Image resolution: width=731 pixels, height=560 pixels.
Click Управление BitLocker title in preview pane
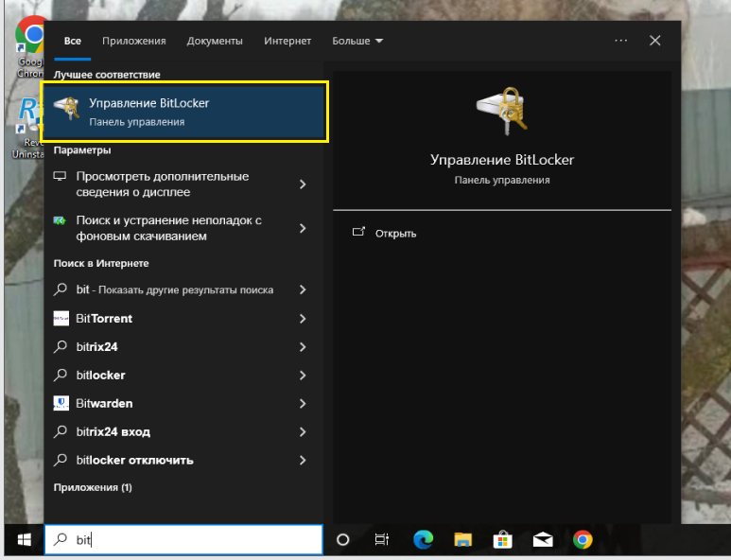point(502,160)
